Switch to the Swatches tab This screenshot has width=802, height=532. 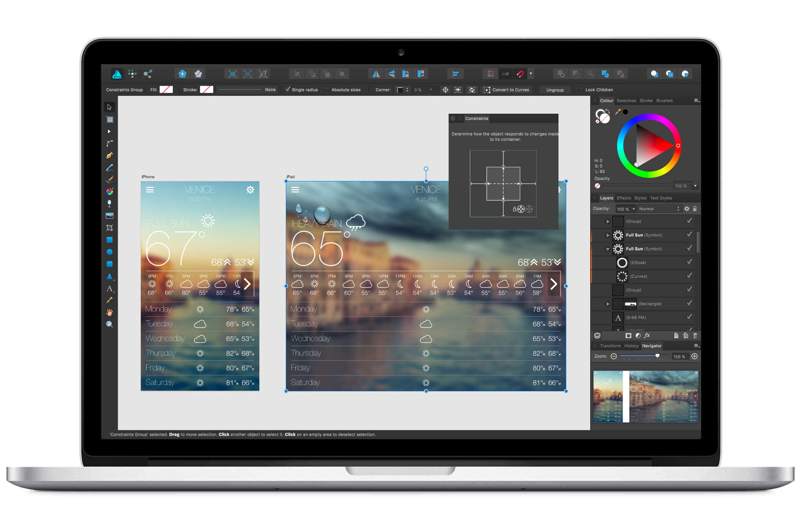point(626,101)
